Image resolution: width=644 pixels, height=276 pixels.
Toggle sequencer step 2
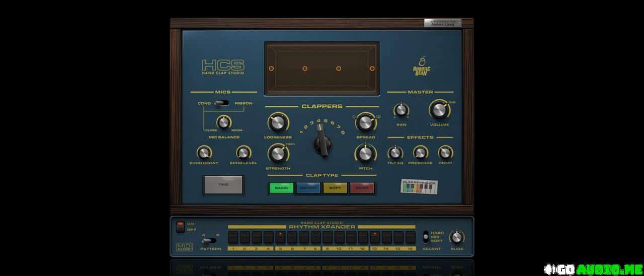[x=245, y=237]
